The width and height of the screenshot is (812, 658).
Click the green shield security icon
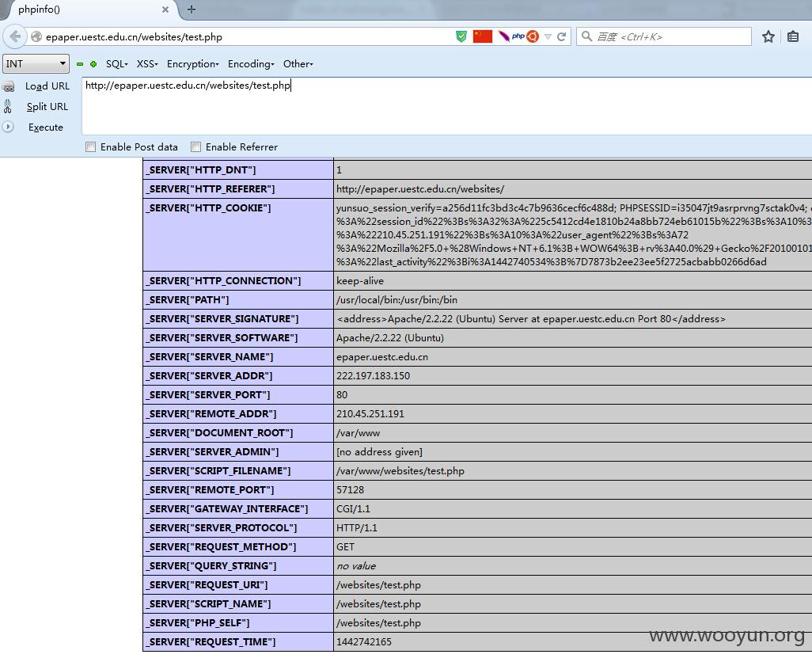pyautogui.click(x=461, y=36)
